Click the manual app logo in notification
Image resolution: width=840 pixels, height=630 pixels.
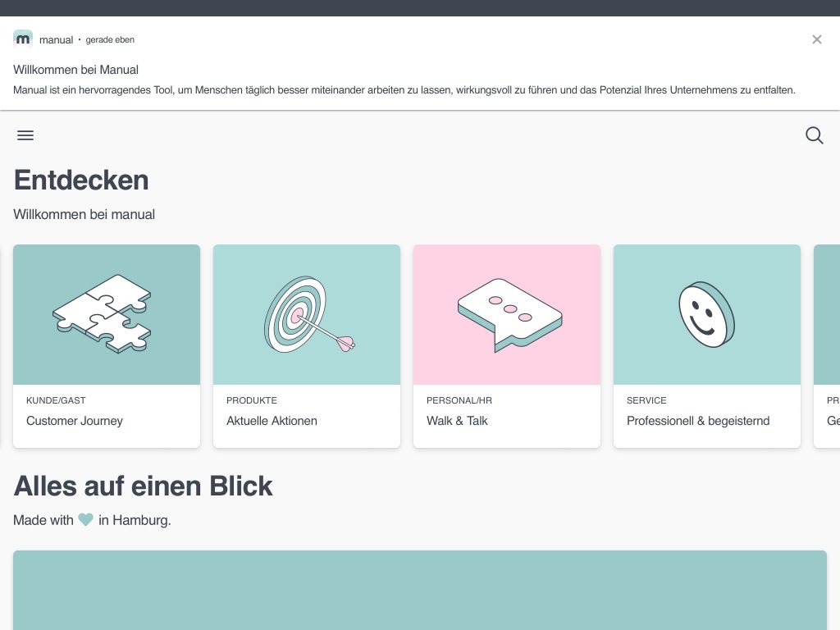click(23, 39)
